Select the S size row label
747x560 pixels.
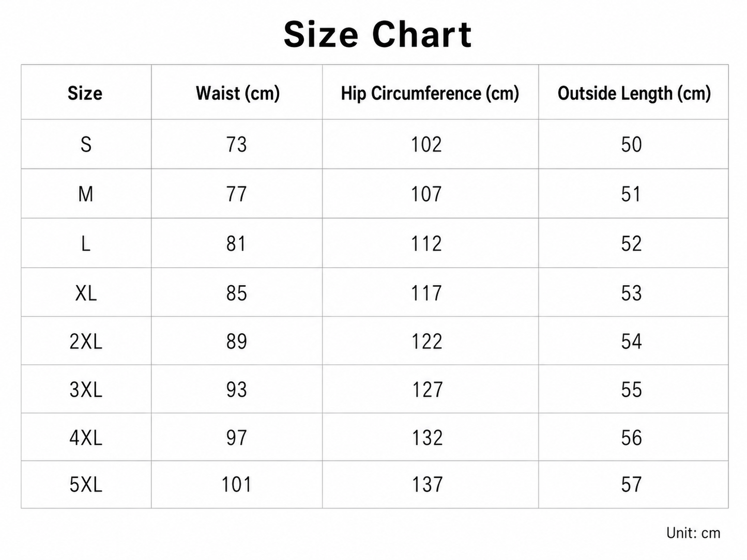(x=86, y=144)
